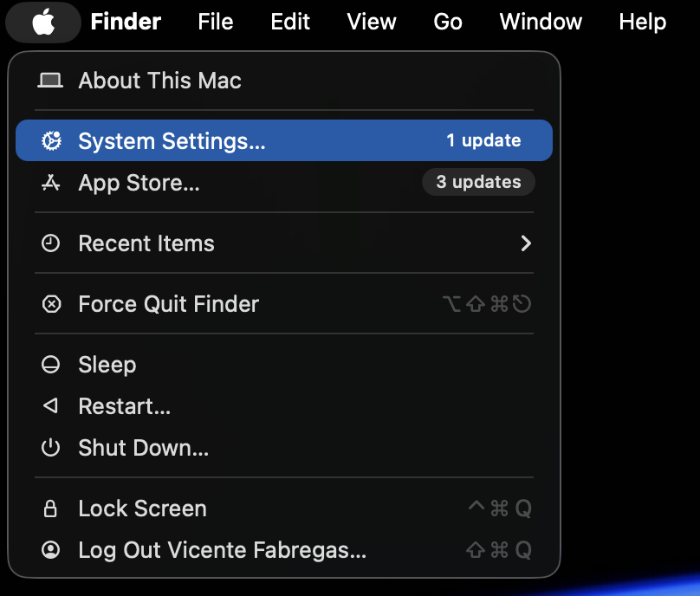Open App Store from the menu

[x=284, y=182]
